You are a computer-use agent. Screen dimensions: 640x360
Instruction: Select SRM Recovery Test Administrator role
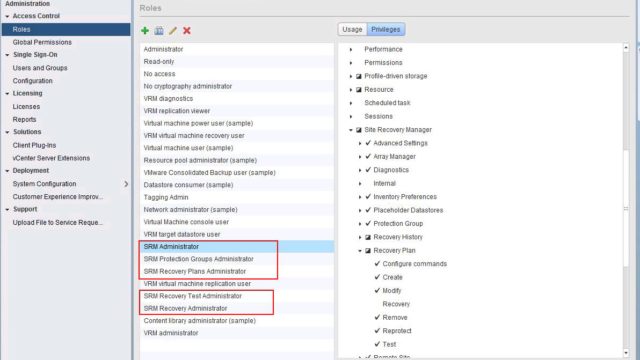point(237,296)
